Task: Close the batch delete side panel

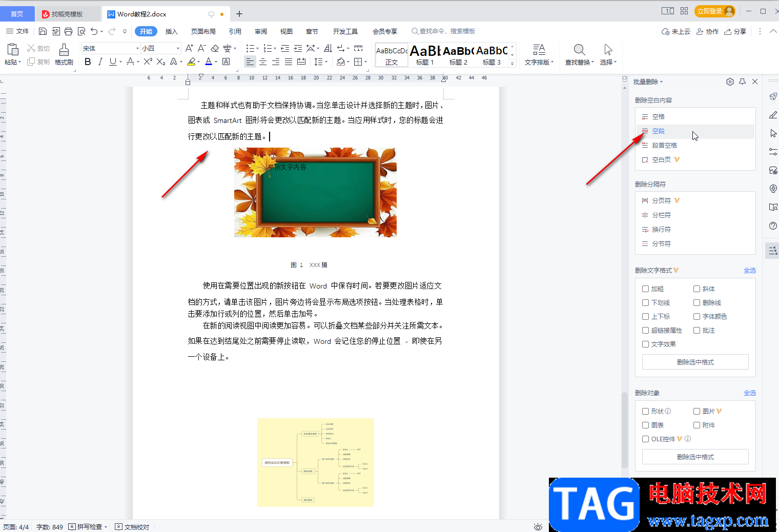Action: click(755, 81)
